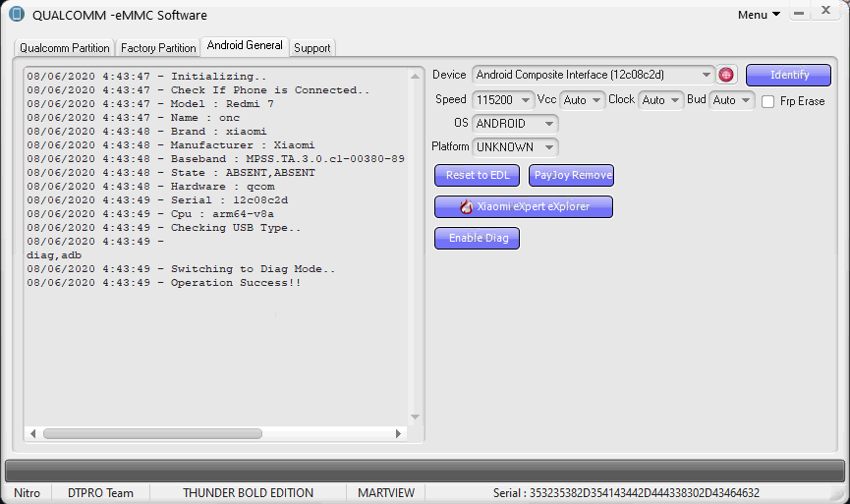This screenshot has width=850, height=504.
Task: Click the 'Baseband : MPSS.TA.3.0' log line
Action: [216, 159]
